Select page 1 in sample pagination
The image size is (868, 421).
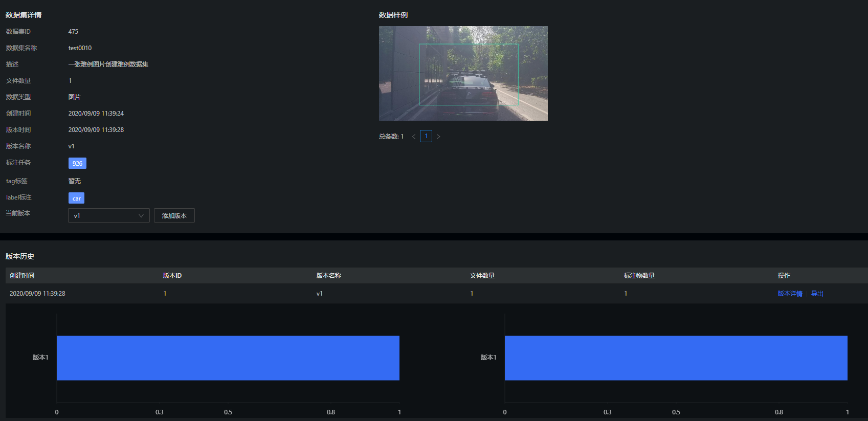tap(426, 136)
